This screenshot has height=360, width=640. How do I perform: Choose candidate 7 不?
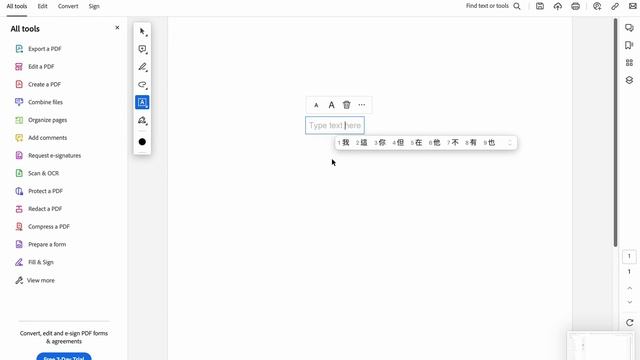(453, 142)
